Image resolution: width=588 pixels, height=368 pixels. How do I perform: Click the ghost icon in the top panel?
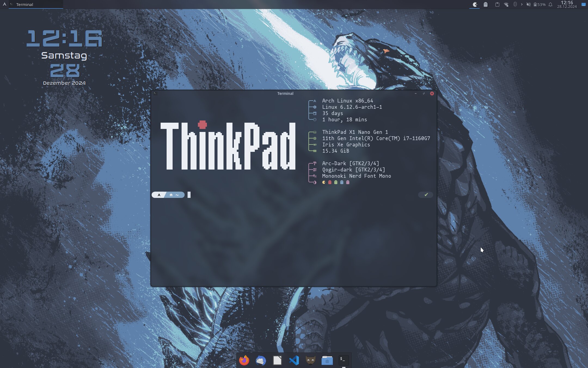point(485,4)
